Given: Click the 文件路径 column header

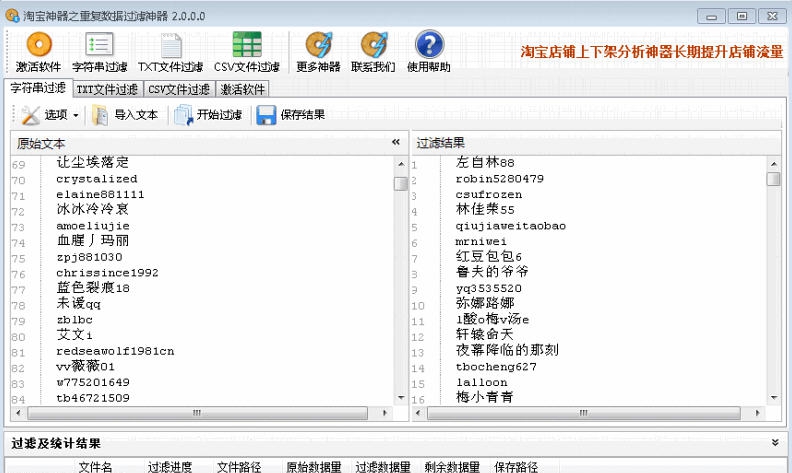Looking at the screenshot, I should 239,466.
